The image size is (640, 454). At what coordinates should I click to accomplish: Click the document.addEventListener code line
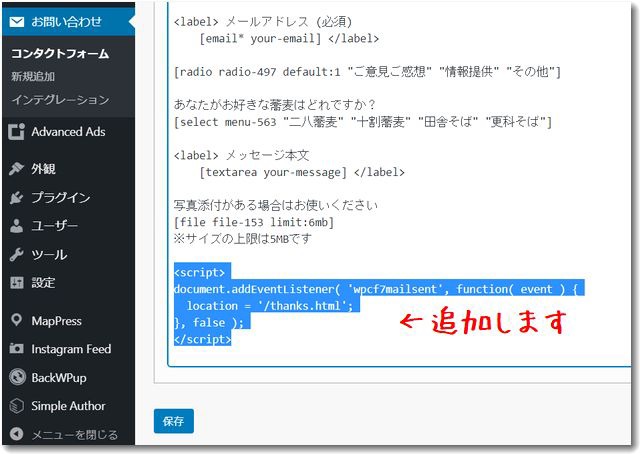tap(379, 289)
